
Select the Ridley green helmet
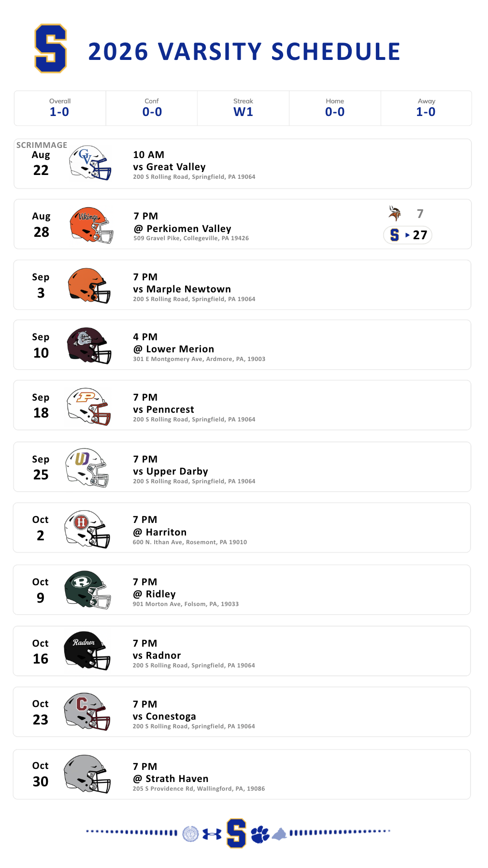(87, 590)
